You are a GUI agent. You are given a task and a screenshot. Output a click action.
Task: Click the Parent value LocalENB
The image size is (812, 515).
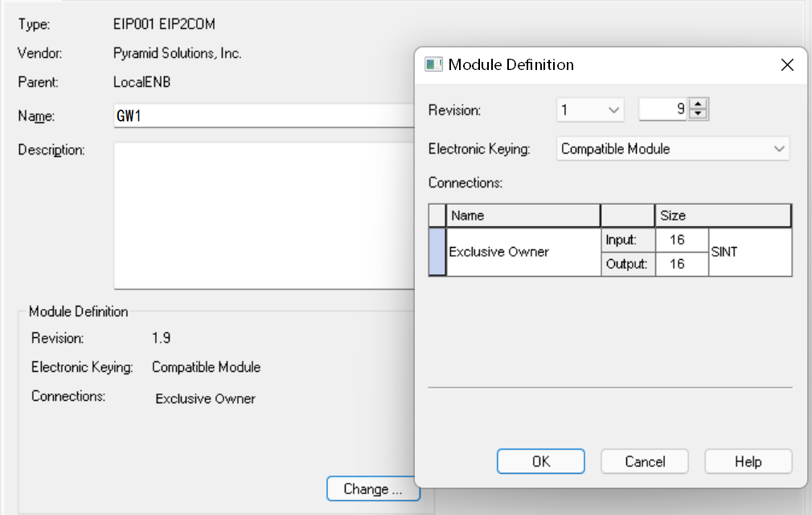pyautogui.click(x=141, y=82)
